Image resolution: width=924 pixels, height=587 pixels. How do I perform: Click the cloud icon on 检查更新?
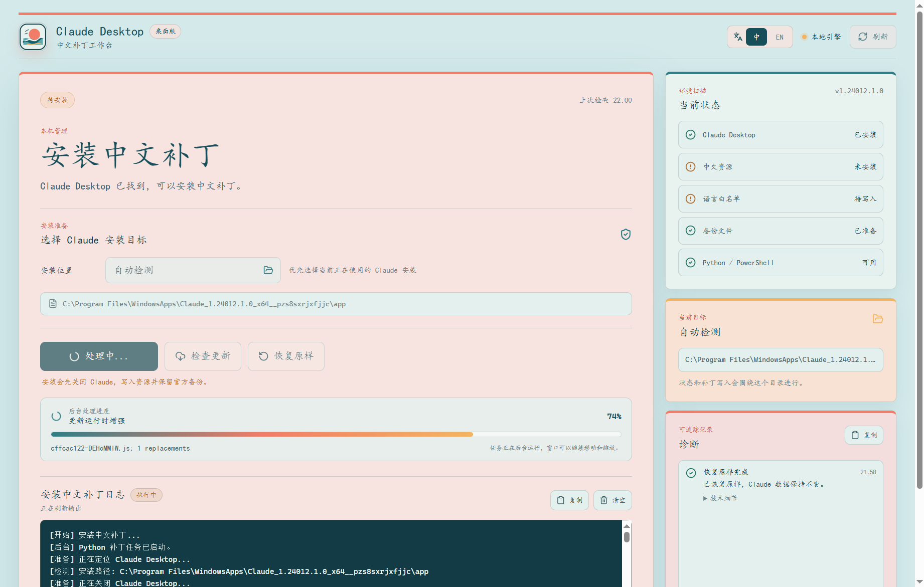tap(180, 356)
